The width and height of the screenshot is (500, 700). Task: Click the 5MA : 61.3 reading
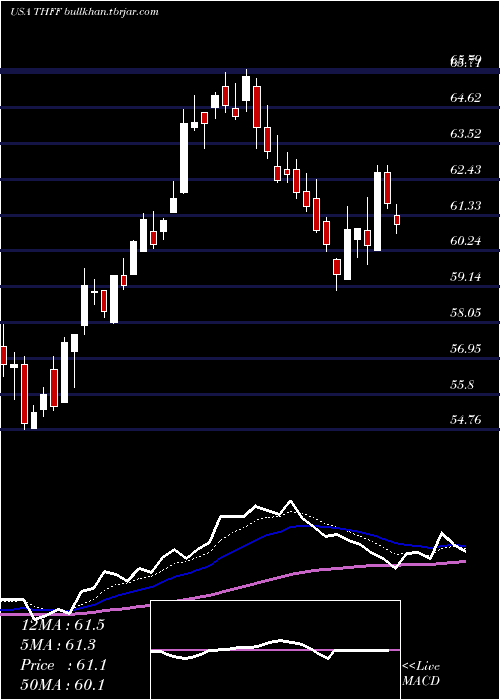click(x=58, y=645)
